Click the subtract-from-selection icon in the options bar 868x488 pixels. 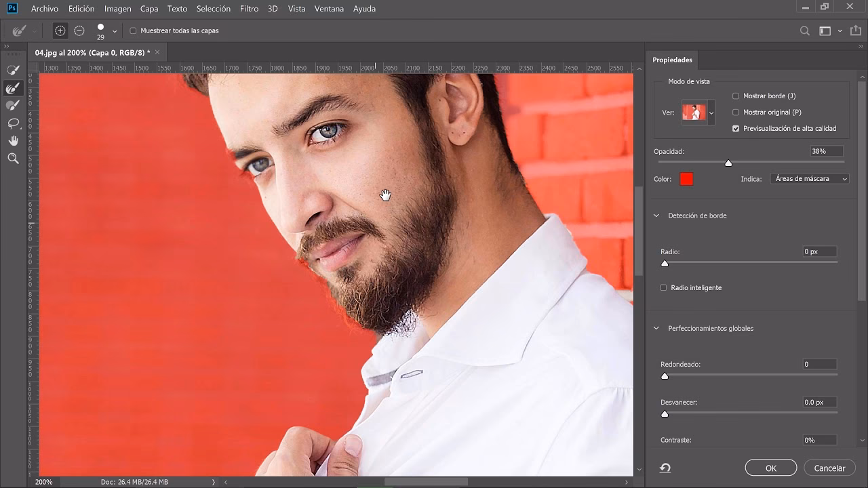pos(79,30)
